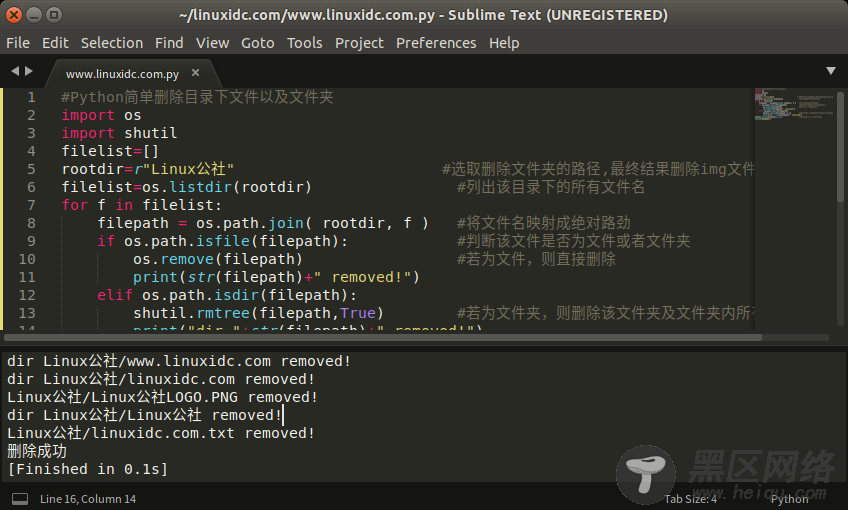Open the Goto menu
Image resolution: width=848 pixels, height=510 pixels.
coord(257,43)
